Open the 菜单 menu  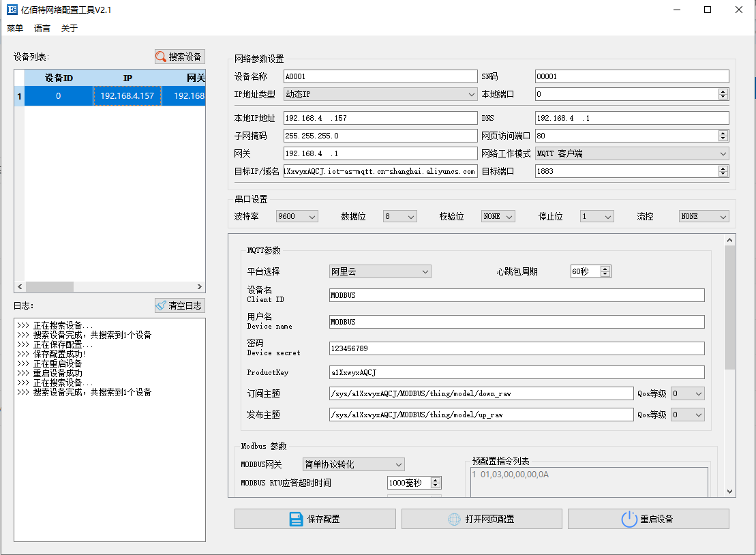coord(14,28)
